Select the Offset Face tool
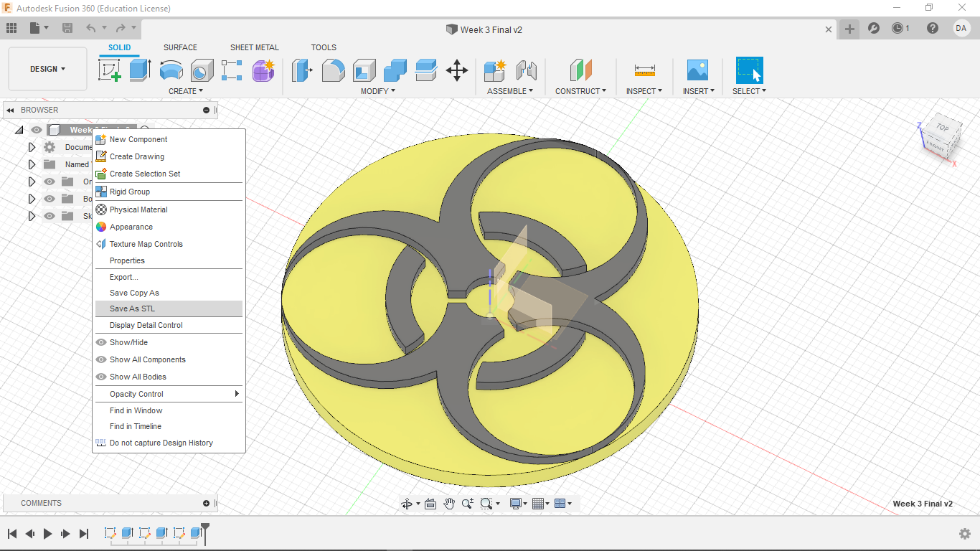 pos(426,70)
